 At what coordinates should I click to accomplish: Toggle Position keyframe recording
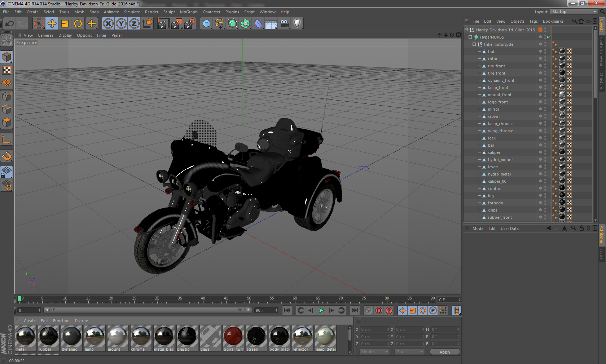(x=403, y=310)
